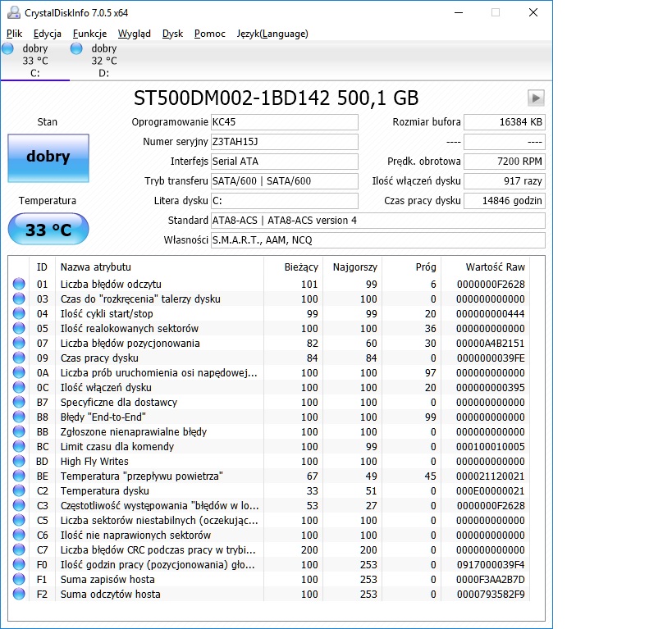Open the Plik menu
The width and height of the screenshot is (672, 629).
14,34
